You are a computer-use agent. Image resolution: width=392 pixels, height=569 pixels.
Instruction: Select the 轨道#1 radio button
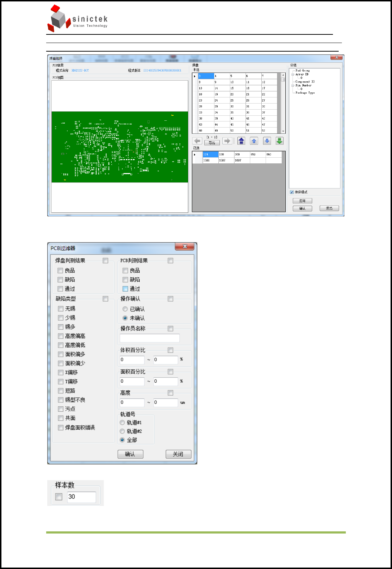[122, 422]
